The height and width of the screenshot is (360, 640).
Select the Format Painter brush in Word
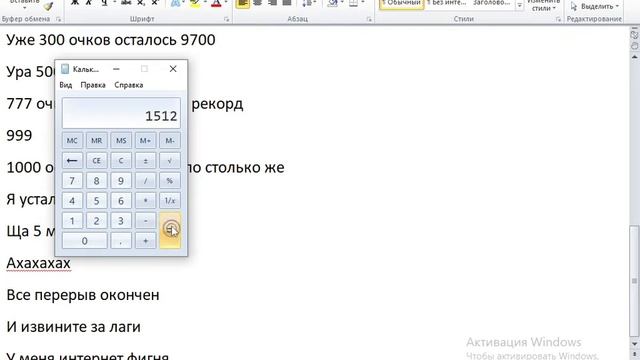(48, 5)
